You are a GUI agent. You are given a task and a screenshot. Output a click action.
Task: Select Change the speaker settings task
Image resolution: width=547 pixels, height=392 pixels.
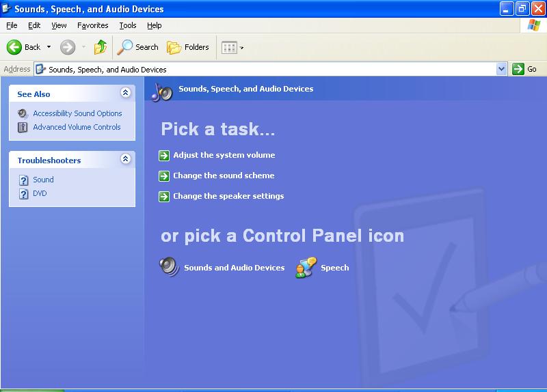(x=228, y=196)
